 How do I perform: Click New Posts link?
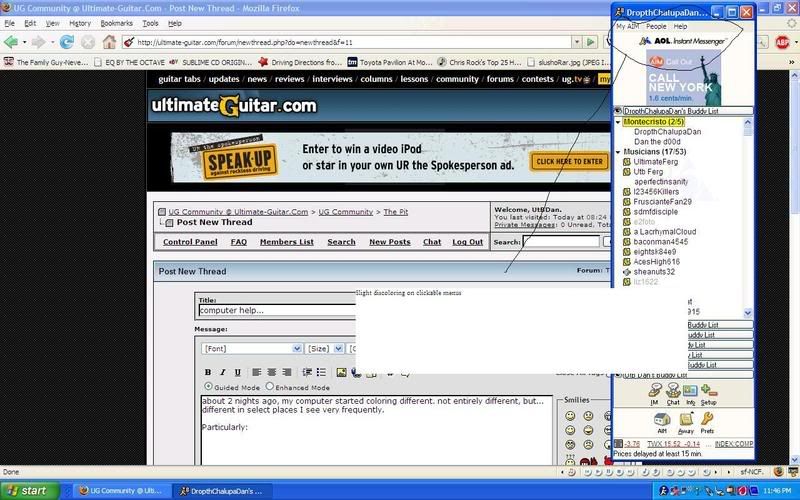390,242
